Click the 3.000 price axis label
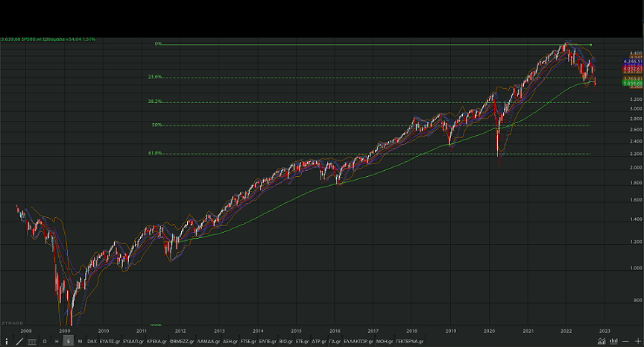Viewport: 644px width, 347px height. (636, 109)
